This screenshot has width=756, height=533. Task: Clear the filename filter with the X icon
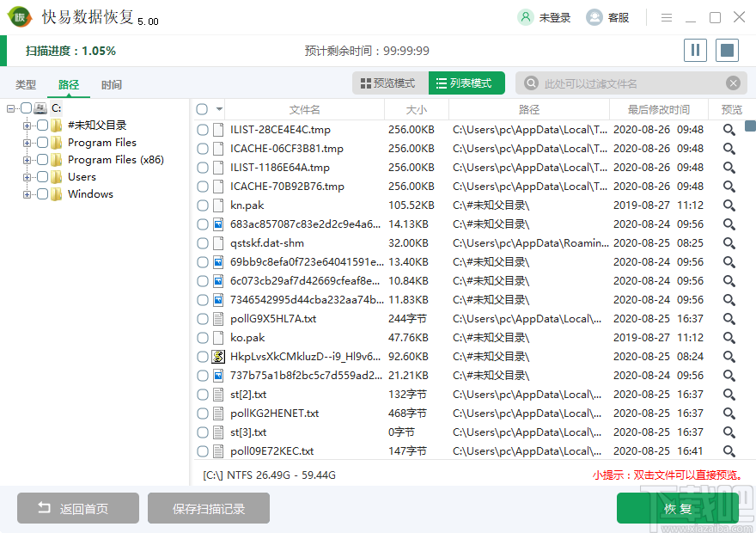[x=733, y=83]
